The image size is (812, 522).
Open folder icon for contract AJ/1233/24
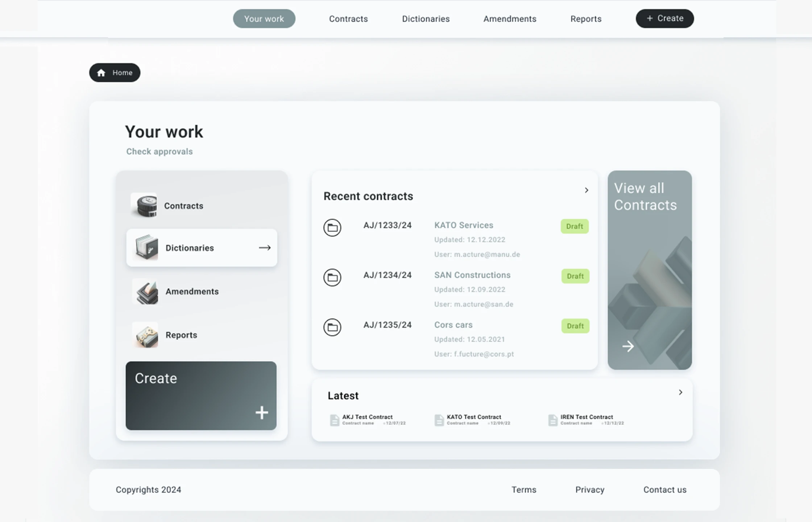[332, 228]
